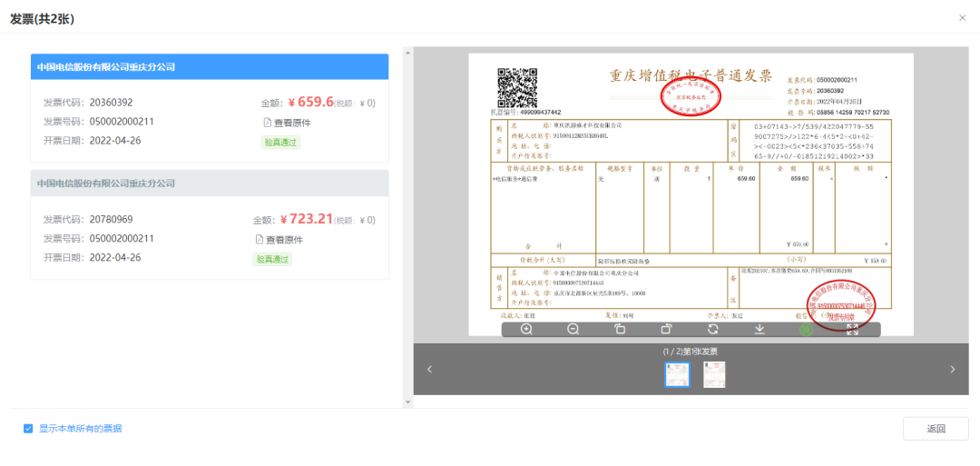Open the invoice in fullscreen
This screenshot has height=466, width=980.
pyautogui.click(x=852, y=330)
